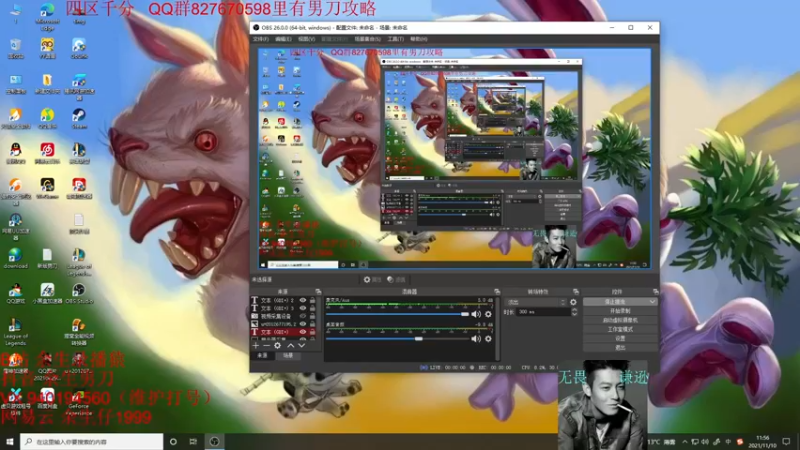This screenshot has height=450, width=800.
Task: Remove the selected source with the minus icon
Action: click(x=266, y=345)
